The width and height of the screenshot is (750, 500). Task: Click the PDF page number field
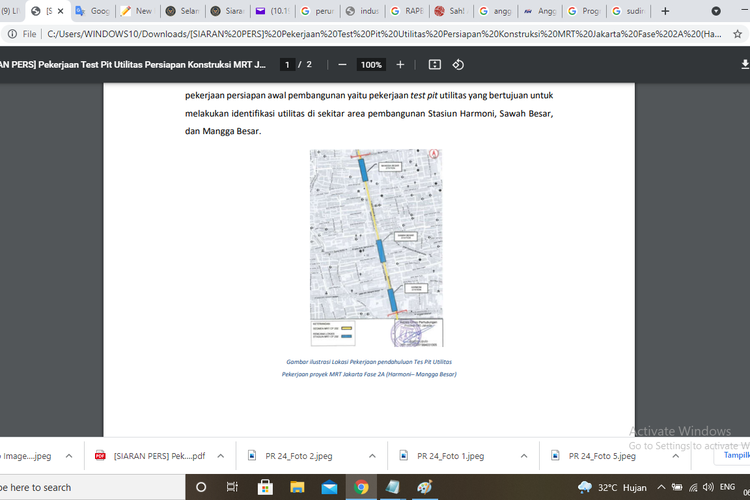tap(288, 64)
